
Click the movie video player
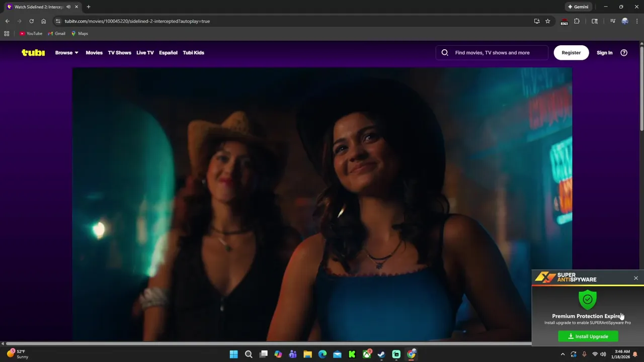[x=322, y=204]
